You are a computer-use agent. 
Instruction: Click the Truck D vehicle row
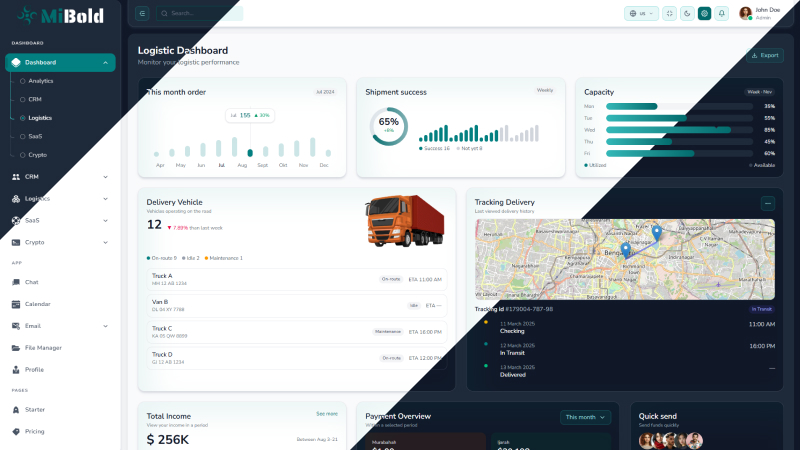[x=297, y=358]
